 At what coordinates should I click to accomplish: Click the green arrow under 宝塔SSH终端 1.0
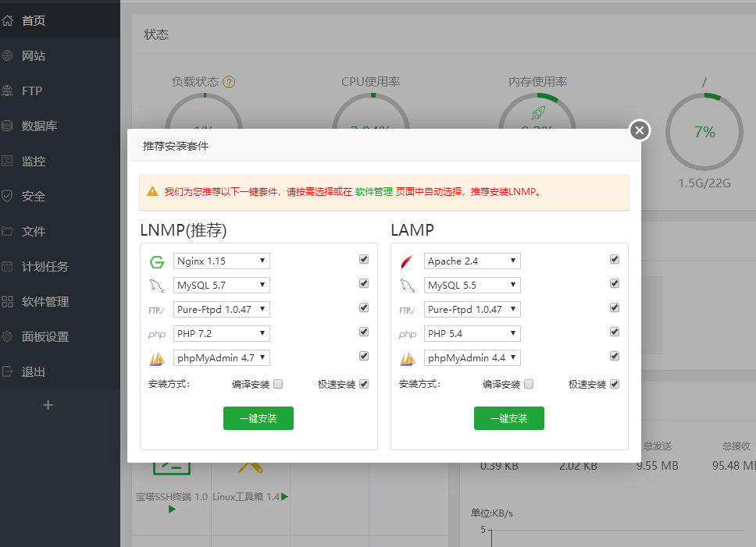(172, 509)
